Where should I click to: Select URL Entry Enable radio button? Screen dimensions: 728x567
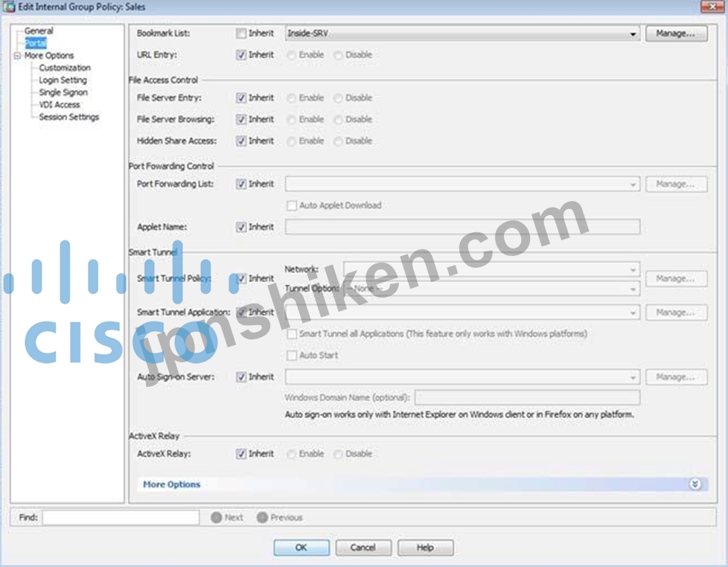291,55
